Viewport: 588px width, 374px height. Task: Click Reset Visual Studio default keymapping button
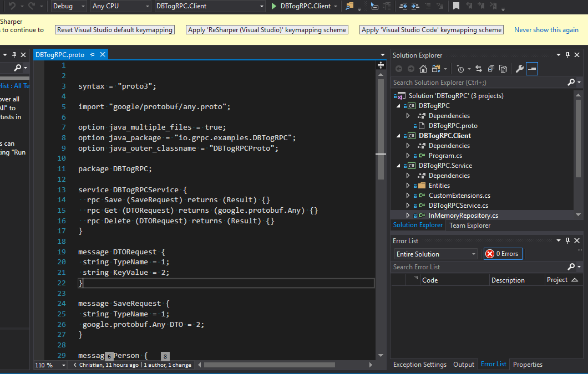point(115,29)
